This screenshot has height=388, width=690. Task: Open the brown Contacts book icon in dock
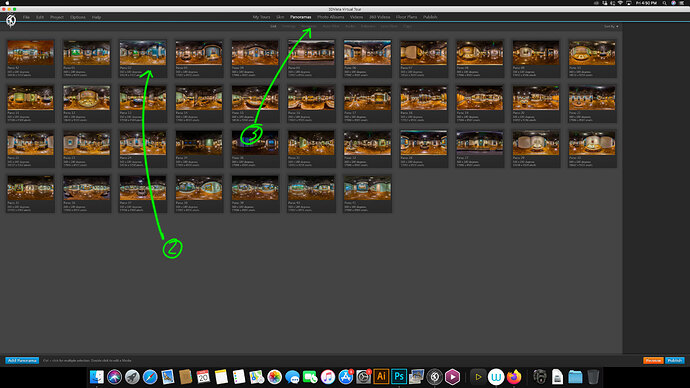pyautogui.click(x=185, y=377)
